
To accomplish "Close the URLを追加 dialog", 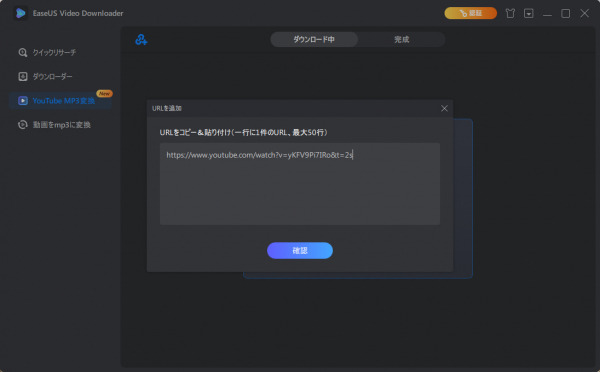I will pos(444,108).
